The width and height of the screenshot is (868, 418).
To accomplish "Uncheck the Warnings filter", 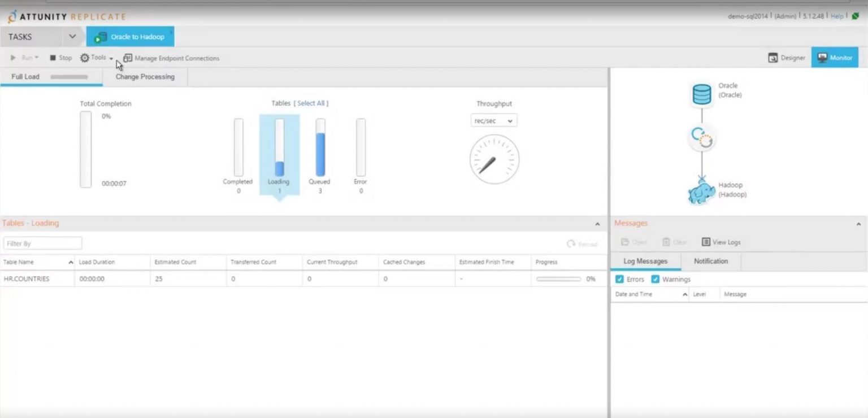I will (x=656, y=279).
